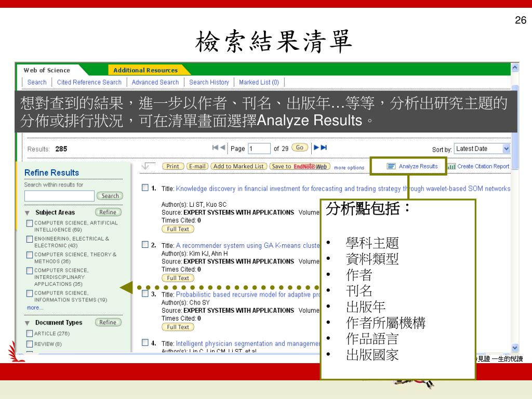
Task: Go to previous page arrow icon
Action: [x=222, y=147]
